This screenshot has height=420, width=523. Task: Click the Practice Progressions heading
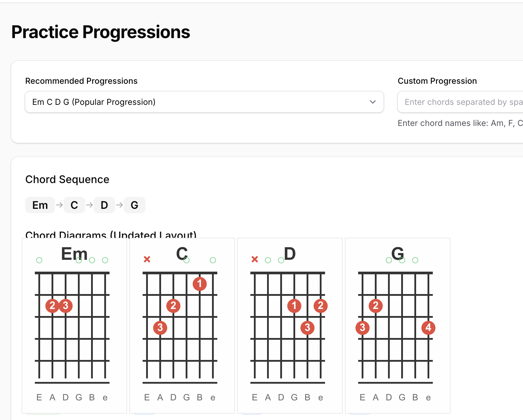point(101,32)
